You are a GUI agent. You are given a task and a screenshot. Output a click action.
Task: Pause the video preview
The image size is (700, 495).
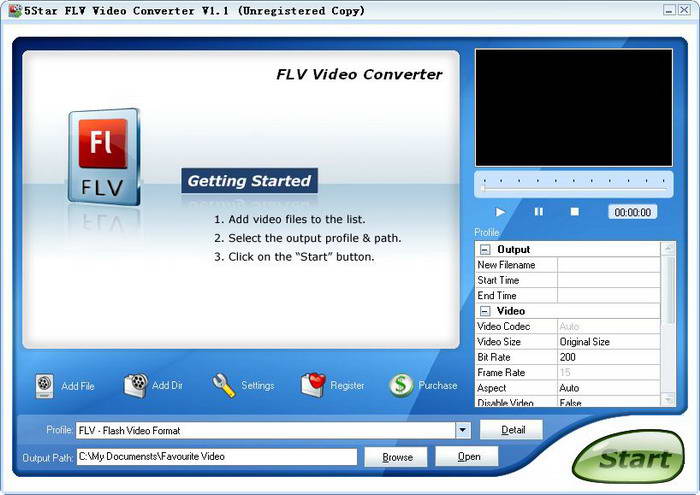[x=538, y=212]
